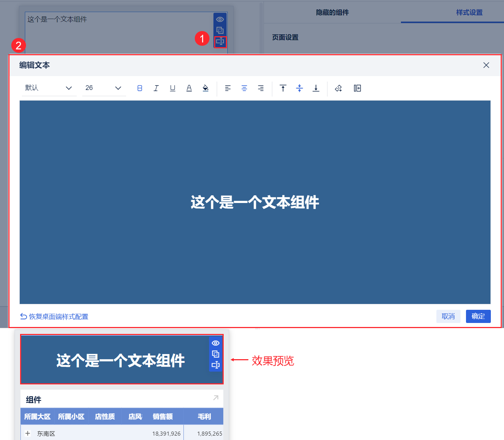Open the font color setting icon

189,88
